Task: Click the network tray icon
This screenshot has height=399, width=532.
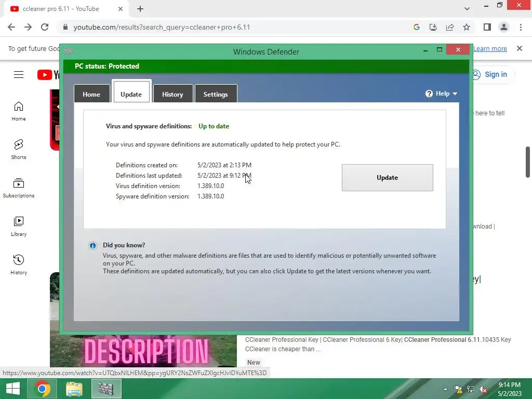Action: (471, 389)
